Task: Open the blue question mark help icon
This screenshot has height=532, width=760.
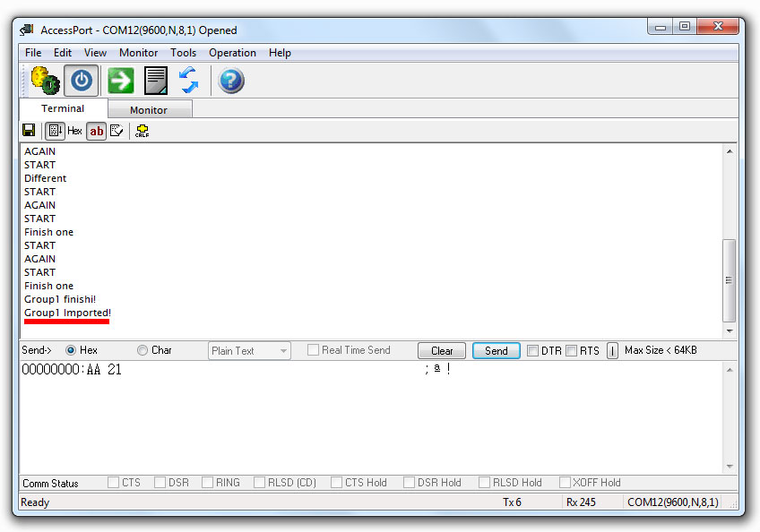Action: (x=231, y=81)
